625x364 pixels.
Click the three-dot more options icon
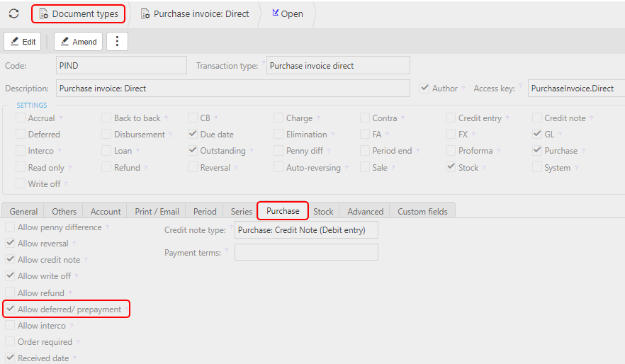[117, 42]
